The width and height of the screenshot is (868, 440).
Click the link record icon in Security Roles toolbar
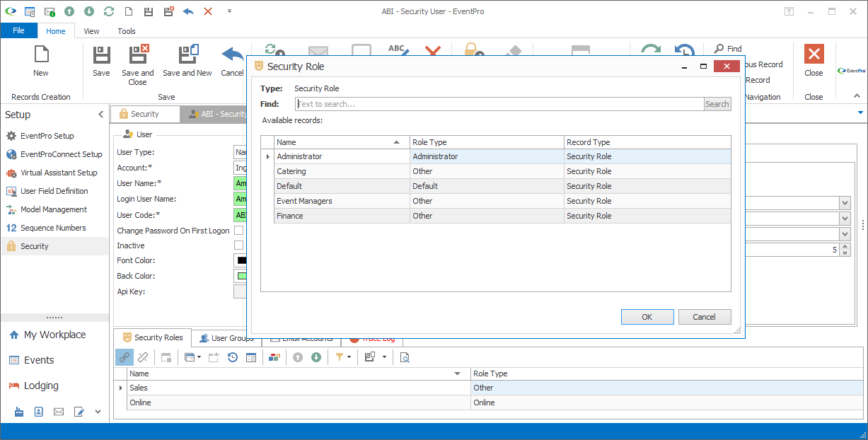pyautogui.click(x=125, y=357)
